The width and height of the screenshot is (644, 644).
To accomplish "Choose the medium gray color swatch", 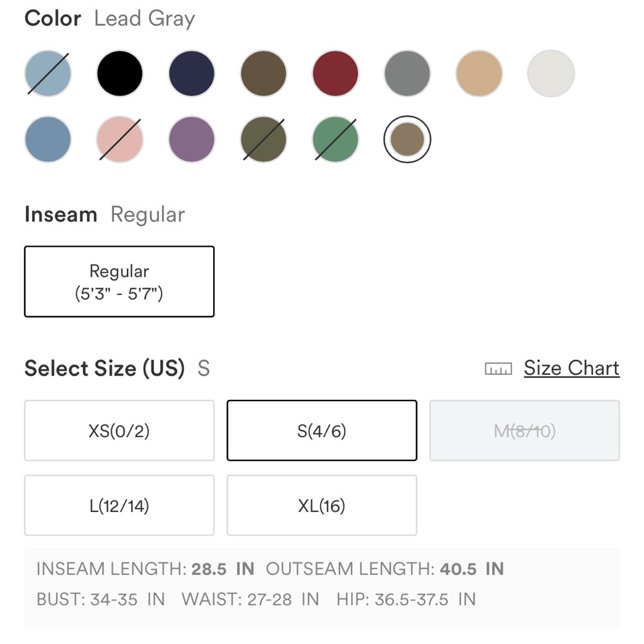I will pyautogui.click(x=407, y=73).
